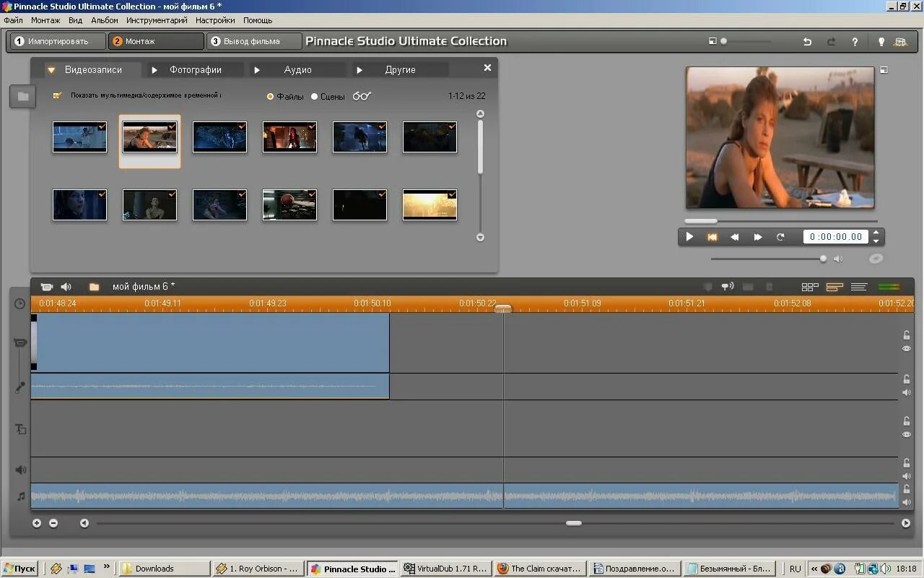924x578 pixels.
Task: Close the album panel with the X
Action: coord(487,67)
